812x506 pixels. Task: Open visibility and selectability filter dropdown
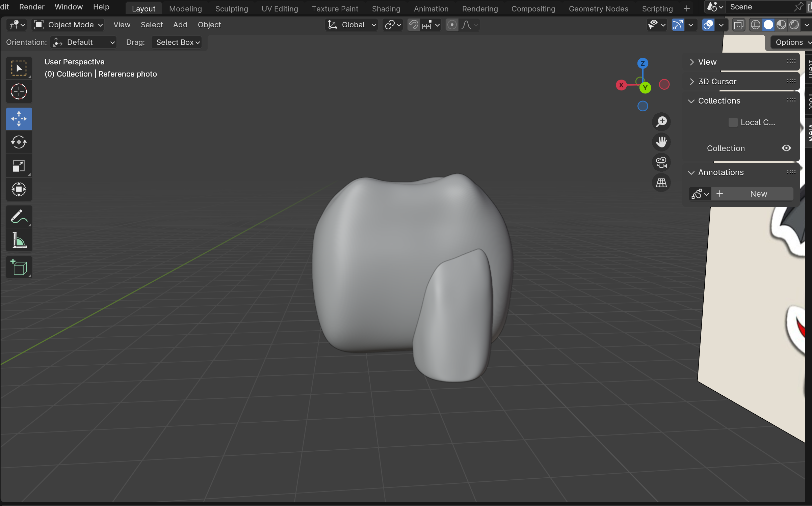coord(657,25)
